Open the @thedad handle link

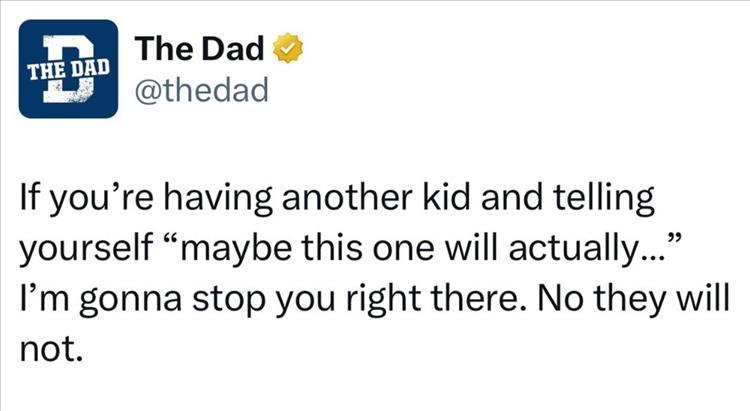[203, 92]
